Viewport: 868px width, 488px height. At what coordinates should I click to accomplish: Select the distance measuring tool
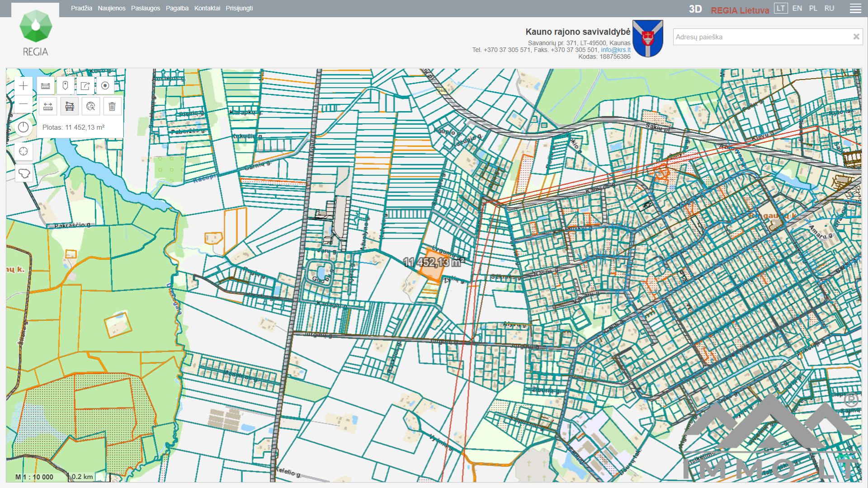48,107
